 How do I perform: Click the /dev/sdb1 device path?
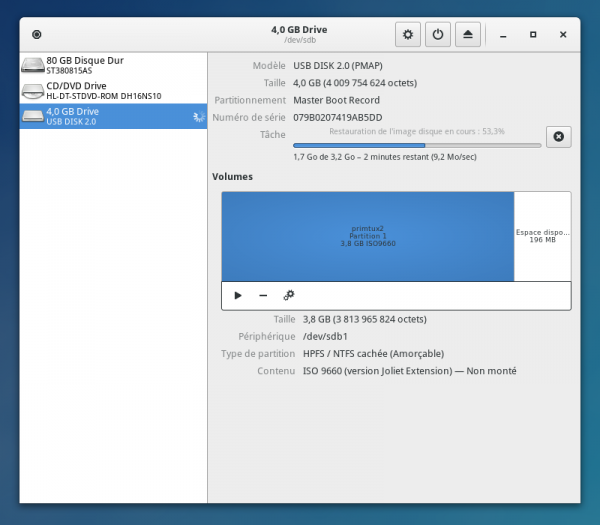[x=326, y=336]
